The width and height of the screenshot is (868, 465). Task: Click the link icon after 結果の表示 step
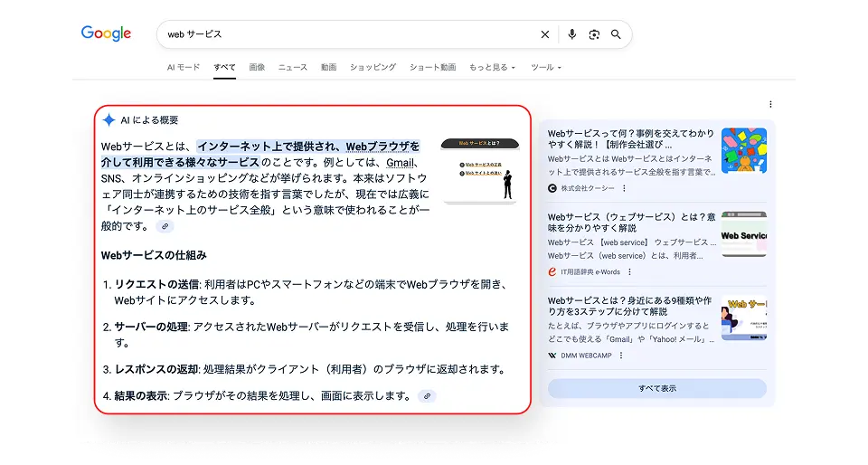coord(427,396)
